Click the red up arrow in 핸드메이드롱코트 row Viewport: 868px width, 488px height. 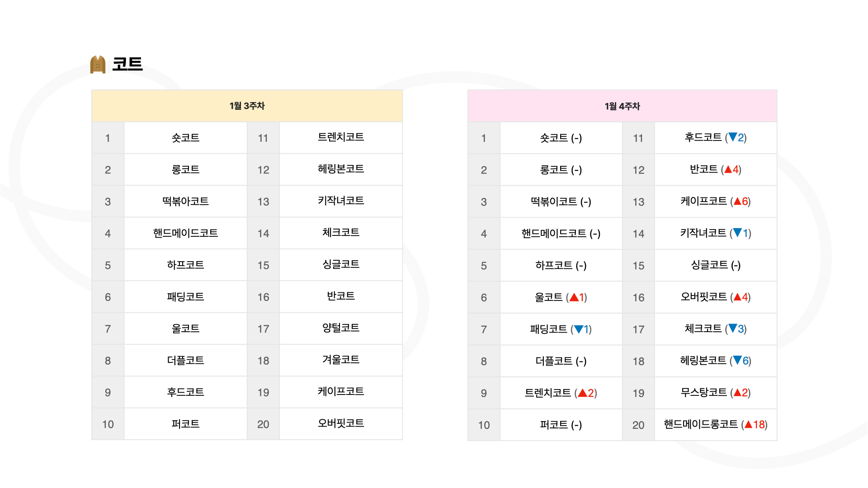pyautogui.click(x=748, y=424)
